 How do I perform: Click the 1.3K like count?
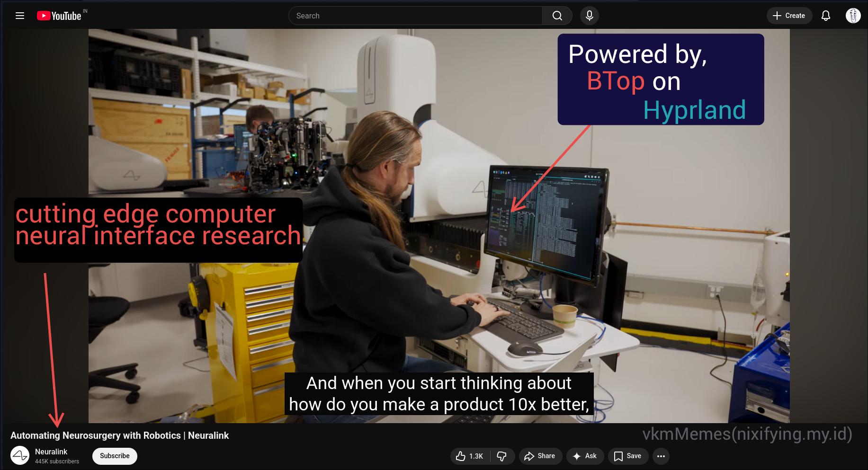click(476, 456)
